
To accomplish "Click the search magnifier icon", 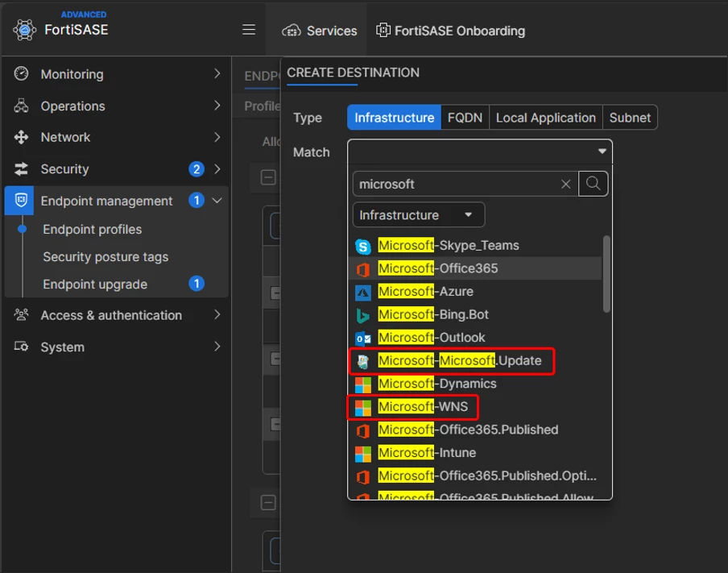I will point(593,184).
